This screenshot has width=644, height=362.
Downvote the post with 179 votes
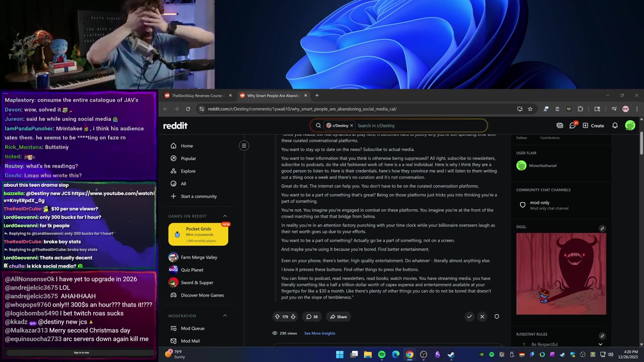click(293, 317)
